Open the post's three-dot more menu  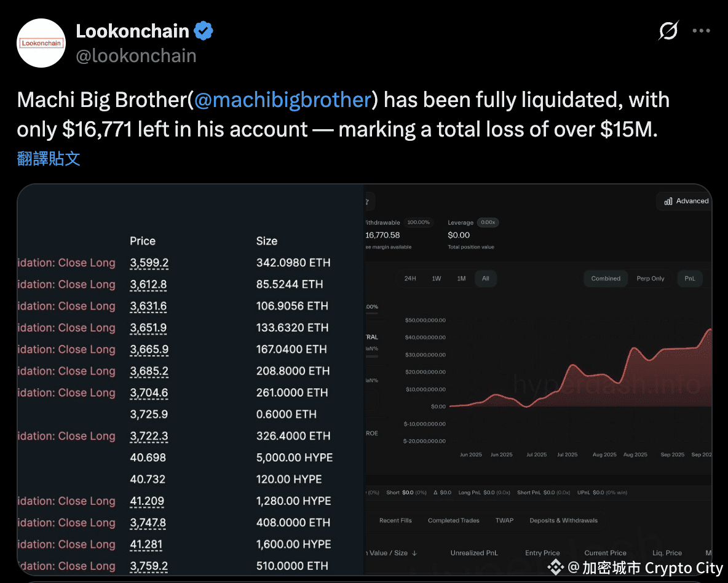[x=702, y=31]
